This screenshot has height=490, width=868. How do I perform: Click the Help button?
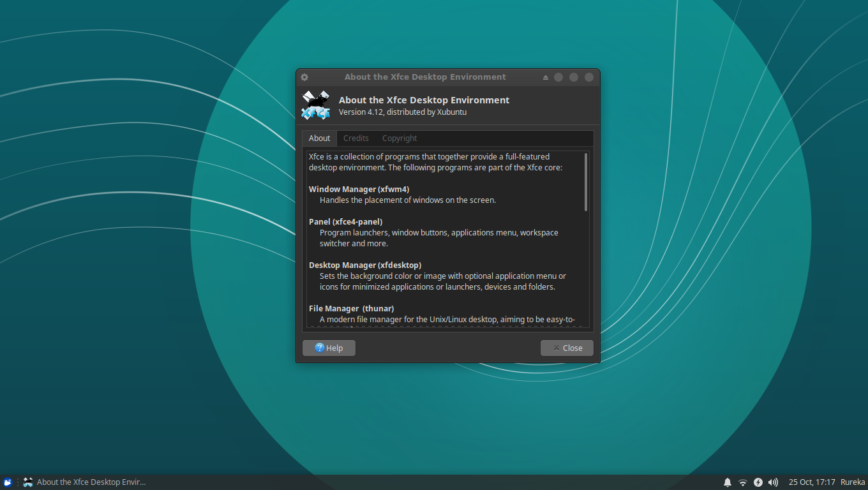click(x=329, y=348)
